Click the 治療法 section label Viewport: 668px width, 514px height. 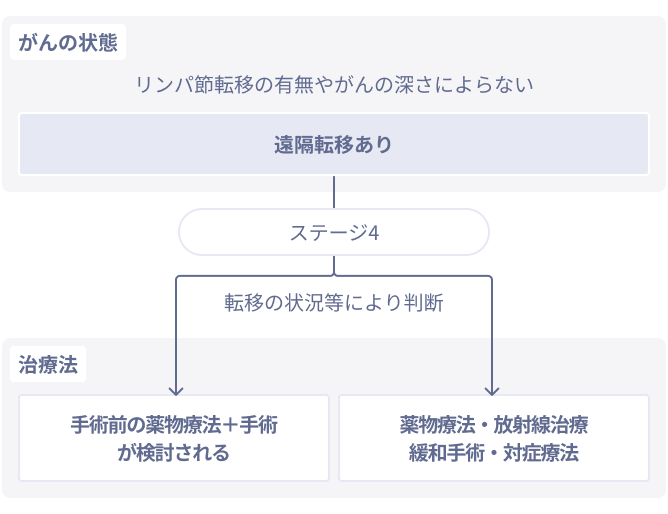(48, 365)
